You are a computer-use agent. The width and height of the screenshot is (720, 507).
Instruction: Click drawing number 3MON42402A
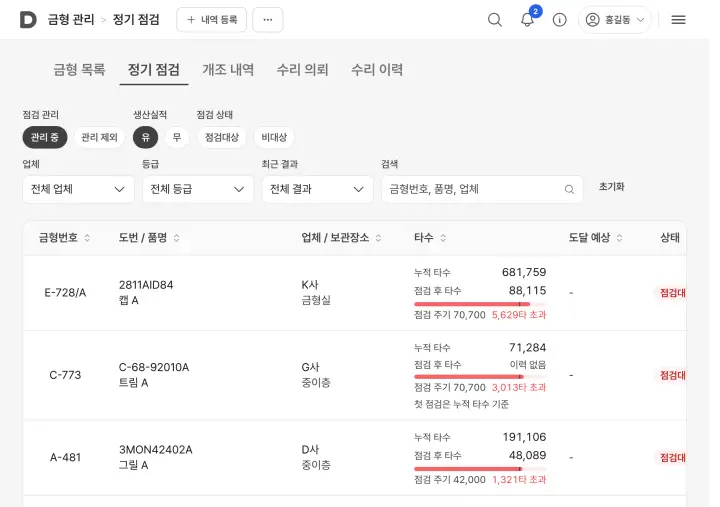(x=156, y=450)
